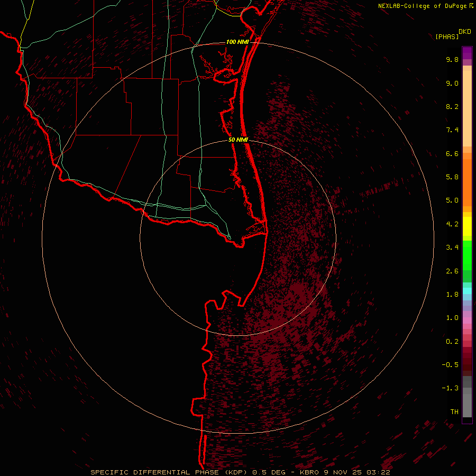Click the DKD product code label
Screen dimensions: 476x476
pos(465,32)
